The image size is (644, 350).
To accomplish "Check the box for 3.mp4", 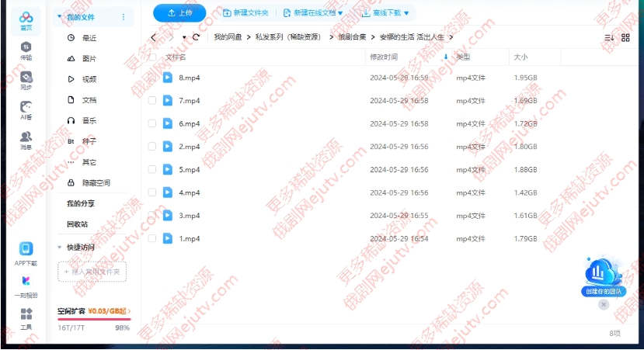I will point(152,216).
